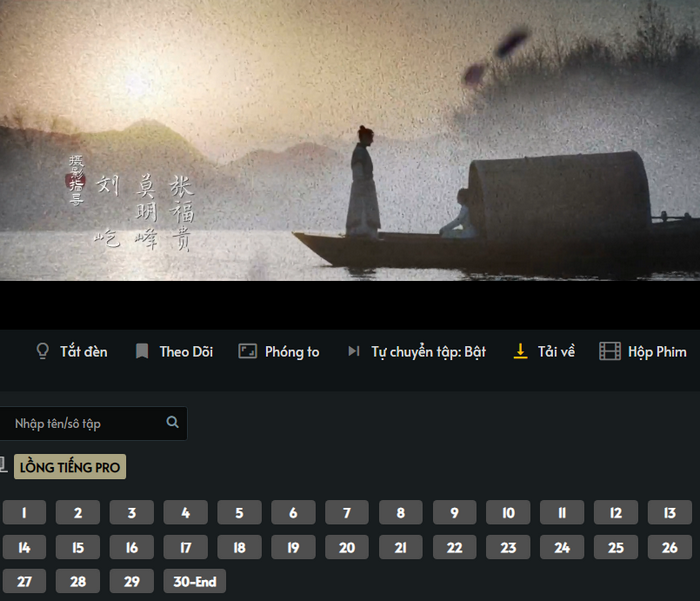This screenshot has height=601, width=700.
Task: Toggle the Tắt đèn label
Action: (84, 352)
